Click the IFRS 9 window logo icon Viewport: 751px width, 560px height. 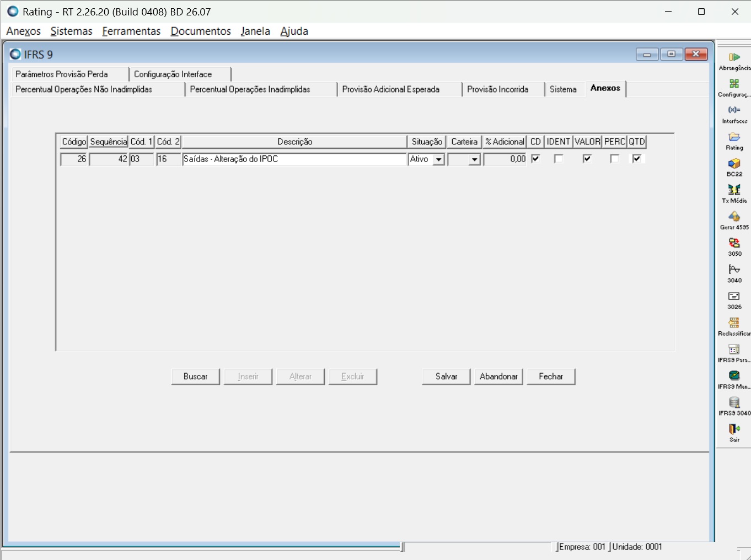pos(15,54)
